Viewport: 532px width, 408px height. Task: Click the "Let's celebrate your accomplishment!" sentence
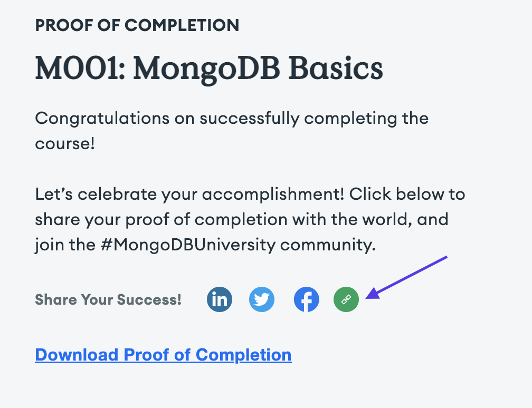tap(190, 195)
